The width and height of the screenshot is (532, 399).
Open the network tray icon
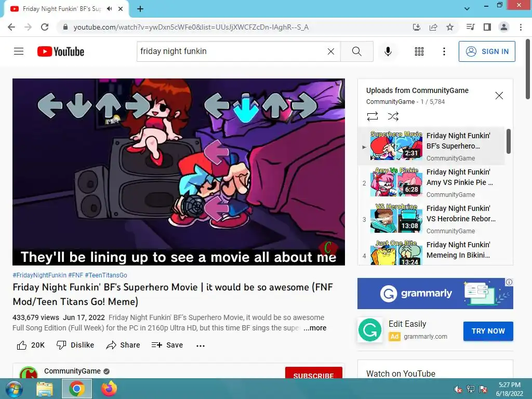[471, 389]
